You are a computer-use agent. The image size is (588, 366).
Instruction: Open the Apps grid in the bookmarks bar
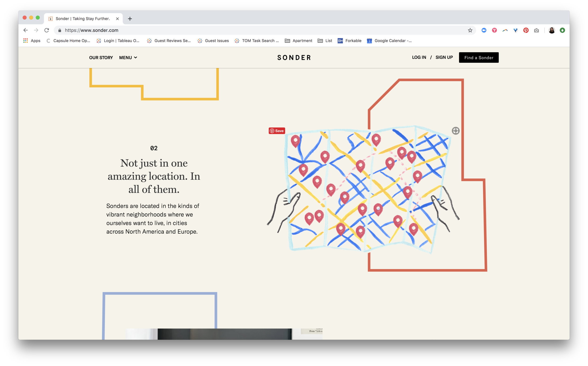click(x=32, y=41)
